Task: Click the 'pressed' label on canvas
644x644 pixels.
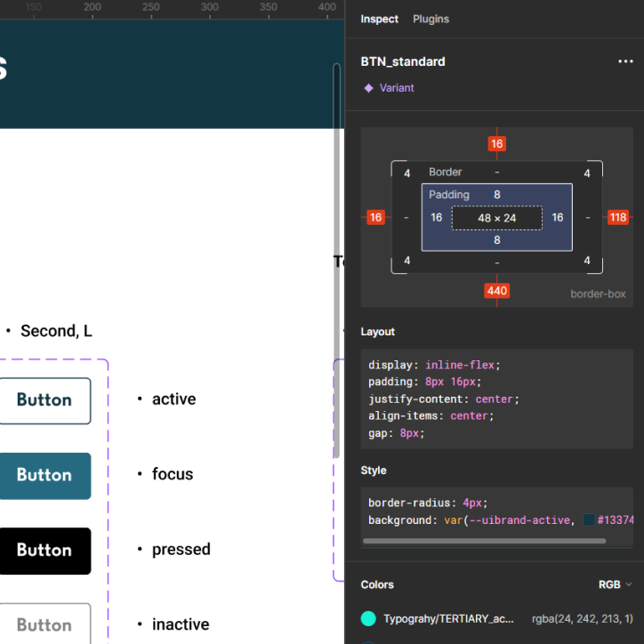Action: [181, 550]
